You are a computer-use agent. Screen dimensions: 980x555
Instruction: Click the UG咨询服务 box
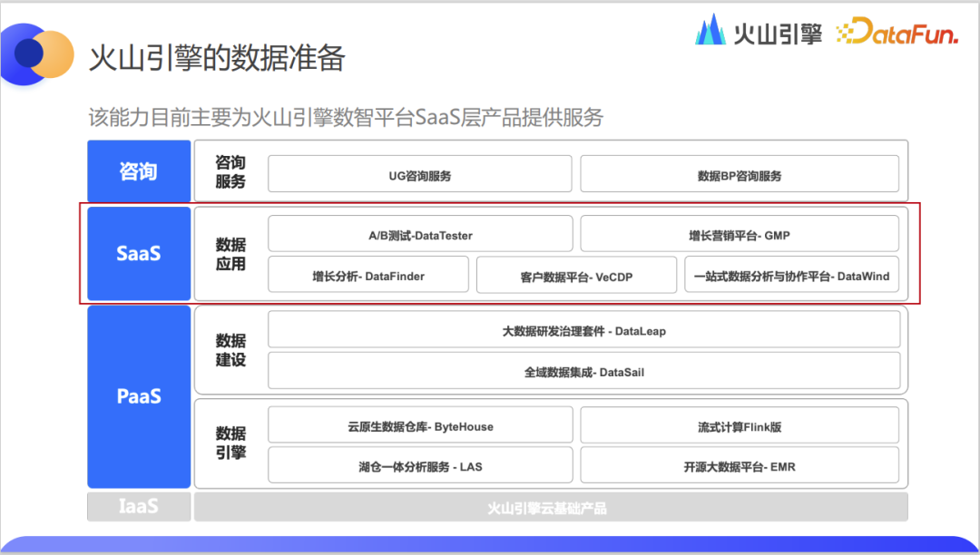coord(420,174)
